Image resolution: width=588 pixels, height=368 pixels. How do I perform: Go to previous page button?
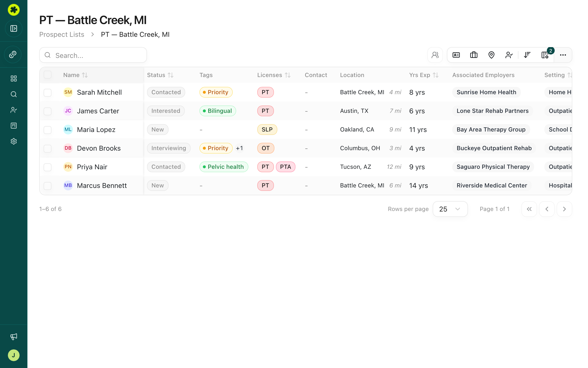(x=547, y=209)
